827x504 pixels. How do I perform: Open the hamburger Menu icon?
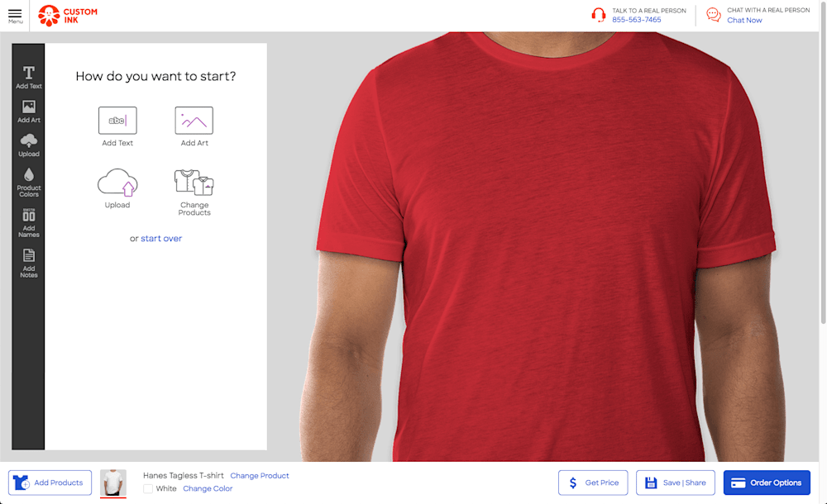(x=15, y=15)
